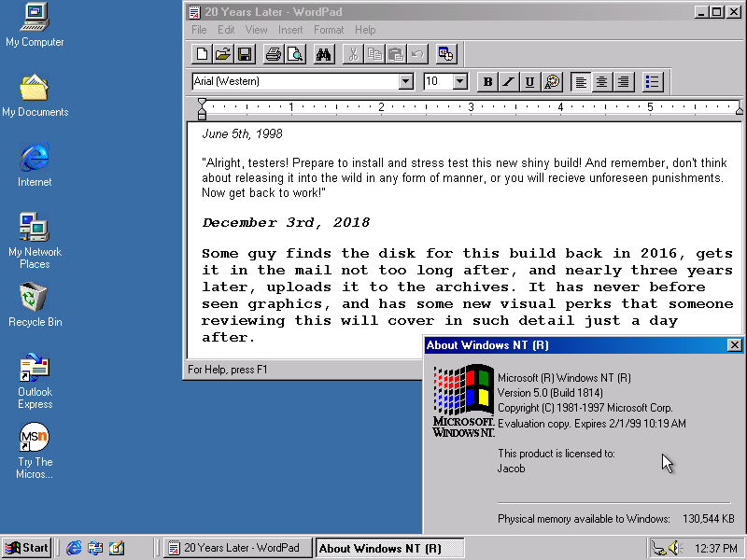Screen dimensions: 747x560
Task: Click the Paste clipboard icon
Action: coord(396,54)
